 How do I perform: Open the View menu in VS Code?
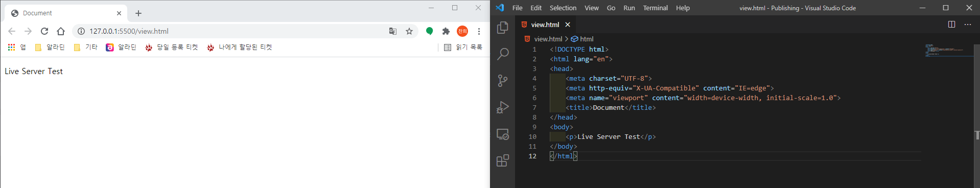pyautogui.click(x=592, y=8)
